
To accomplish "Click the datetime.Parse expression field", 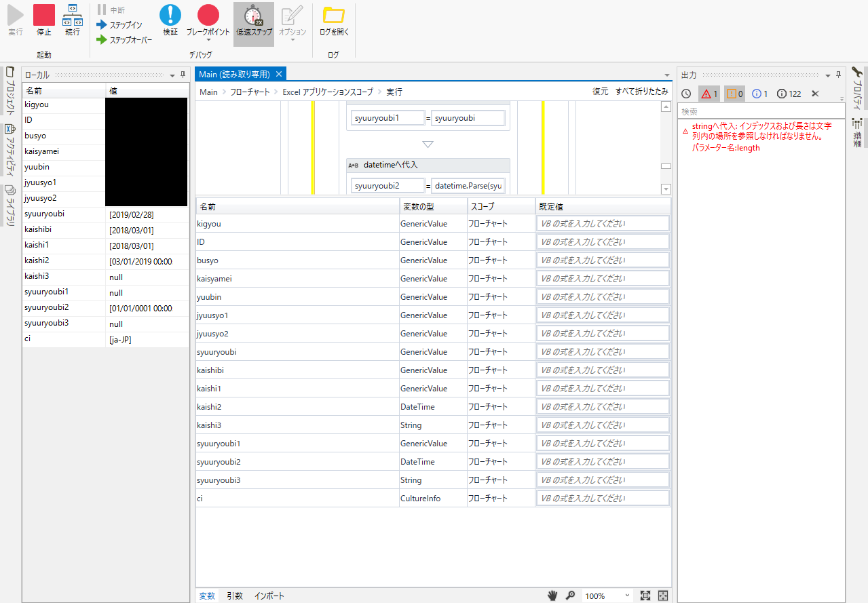I will click(x=468, y=186).
